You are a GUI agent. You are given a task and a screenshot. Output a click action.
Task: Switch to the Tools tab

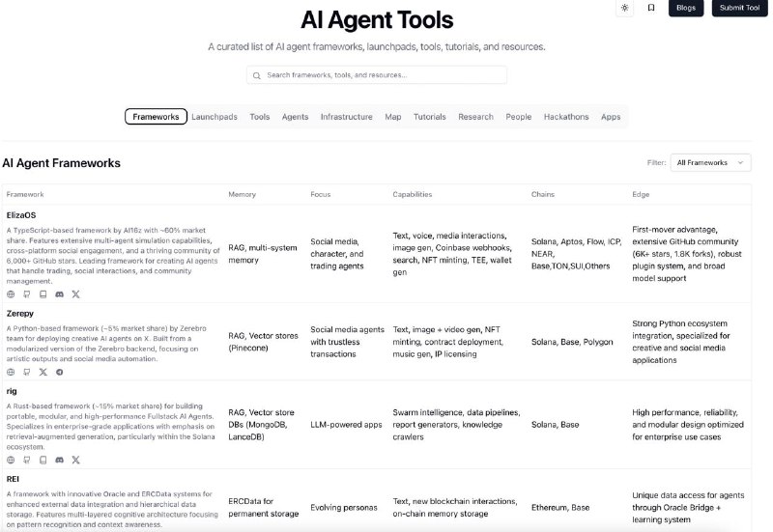[x=260, y=117]
